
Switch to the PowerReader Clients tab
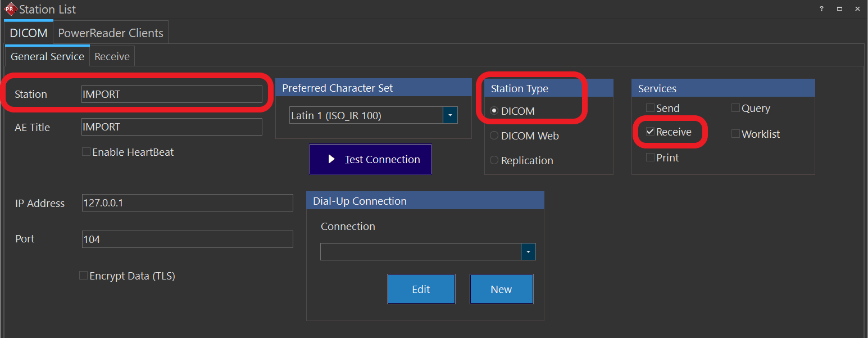tap(111, 33)
